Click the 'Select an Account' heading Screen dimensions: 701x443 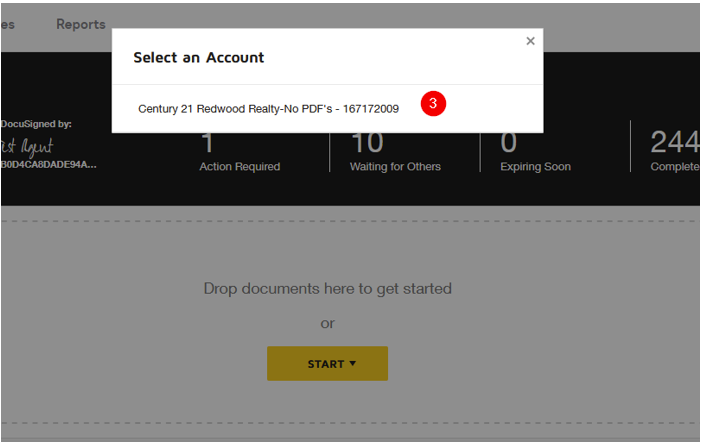point(198,58)
